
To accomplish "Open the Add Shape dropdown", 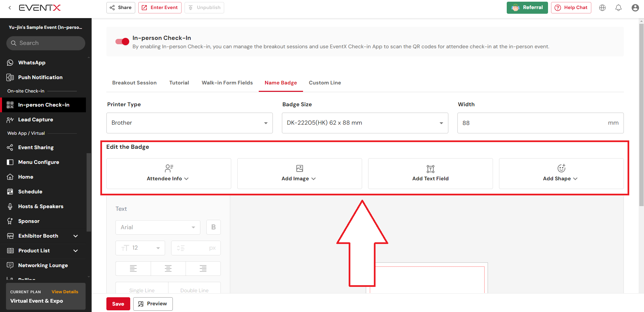I will pyautogui.click(x=561, y=174).
